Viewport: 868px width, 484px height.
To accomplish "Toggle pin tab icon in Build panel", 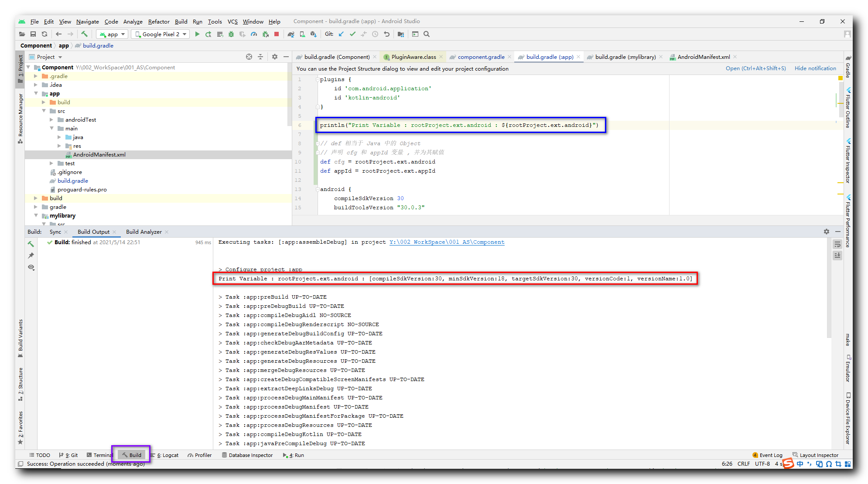I will [x=31, y=256].
